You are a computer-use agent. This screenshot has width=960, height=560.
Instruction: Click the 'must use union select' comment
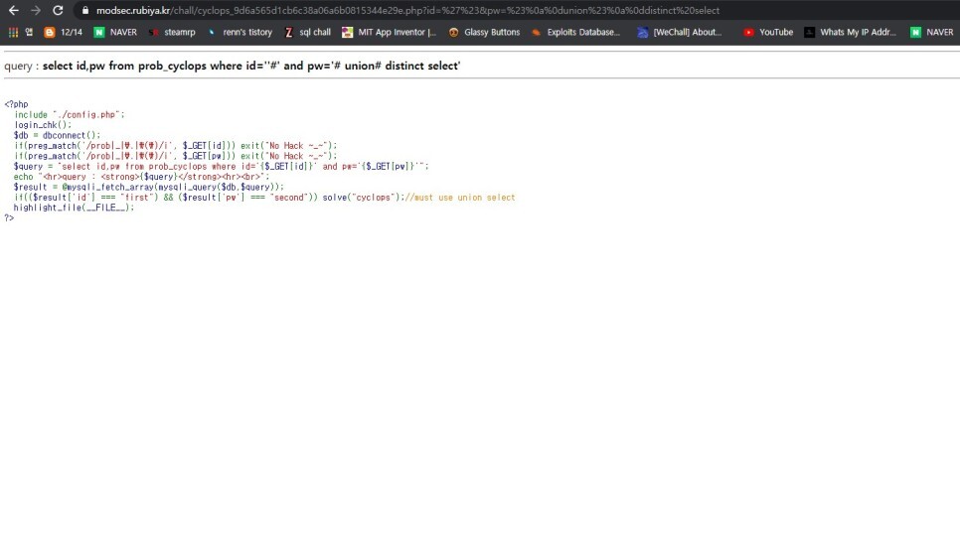460,198
